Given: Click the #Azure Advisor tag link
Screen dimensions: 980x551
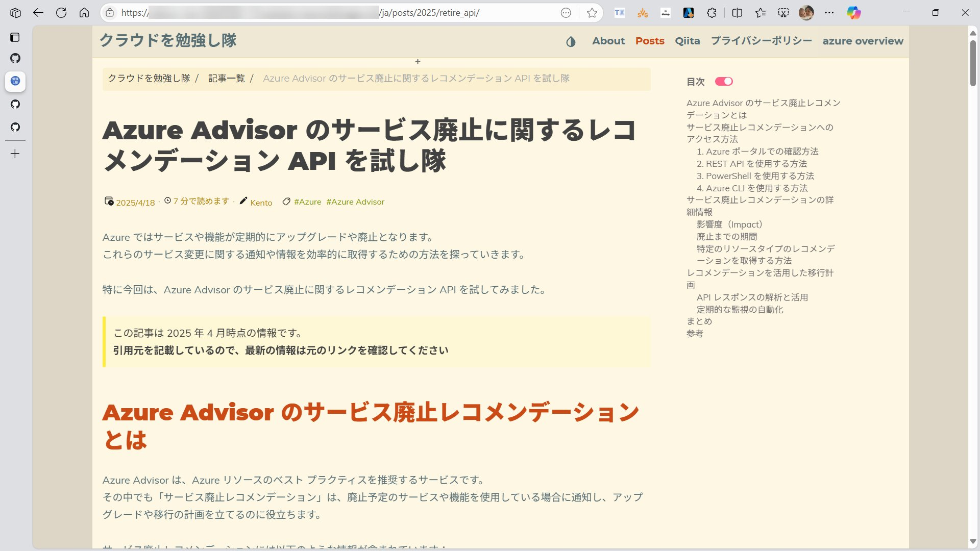Looking at the screenshot, I should tap(355, 202).
